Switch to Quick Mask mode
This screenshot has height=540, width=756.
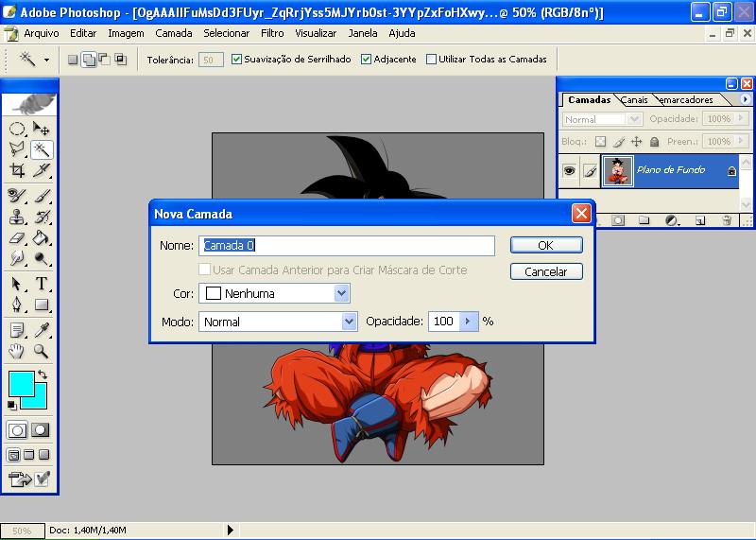[41, 429]
